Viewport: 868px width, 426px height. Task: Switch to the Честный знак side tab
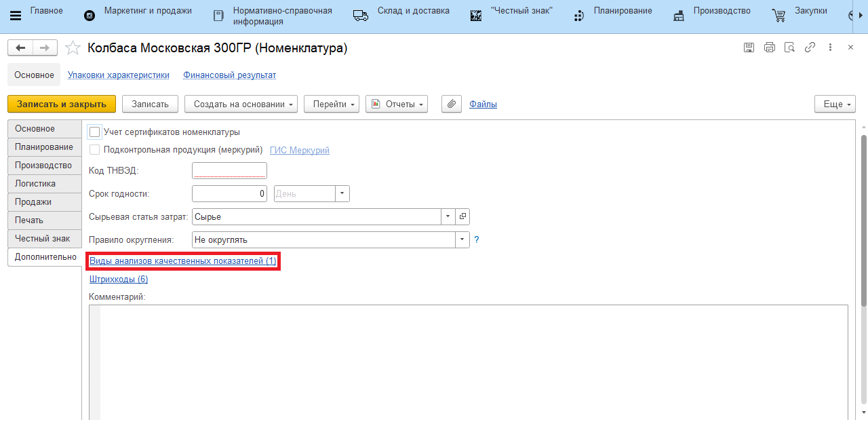tap(44, 239)
